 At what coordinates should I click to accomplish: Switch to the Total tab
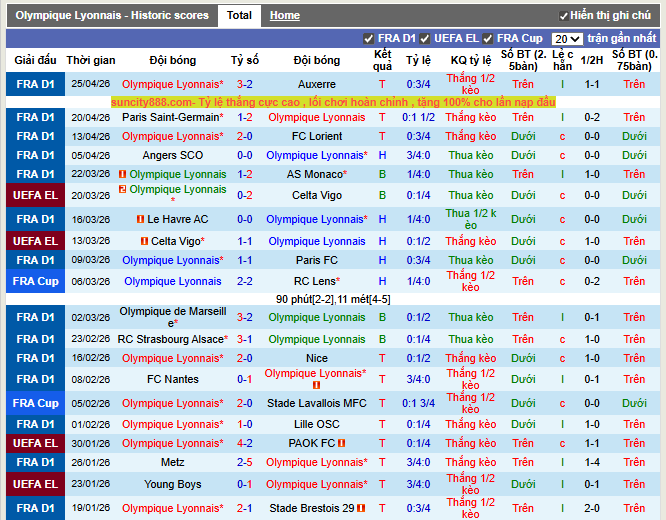tap(239, 16)
